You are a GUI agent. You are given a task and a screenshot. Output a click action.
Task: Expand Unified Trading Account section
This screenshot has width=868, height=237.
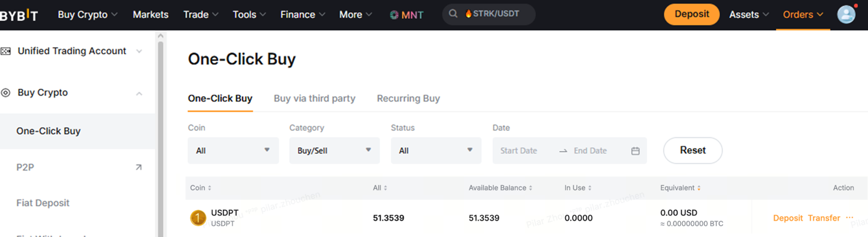pyautogui.click(x=139, y=51)
